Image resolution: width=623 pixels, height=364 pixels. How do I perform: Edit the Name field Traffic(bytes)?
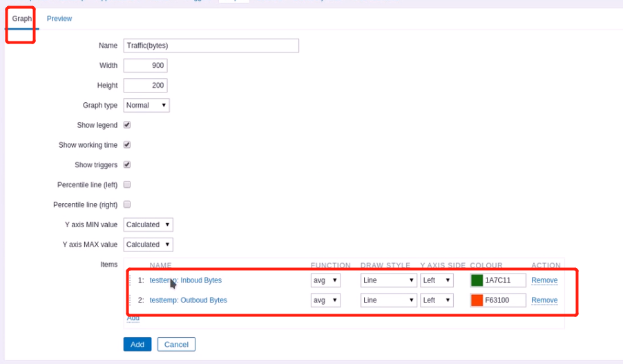211,46
